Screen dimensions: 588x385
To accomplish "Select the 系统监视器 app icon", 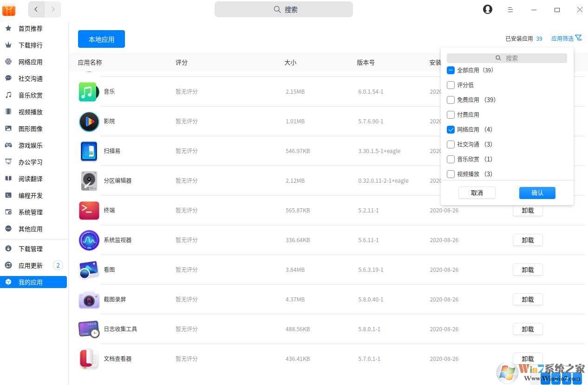I will click(89, 240).
